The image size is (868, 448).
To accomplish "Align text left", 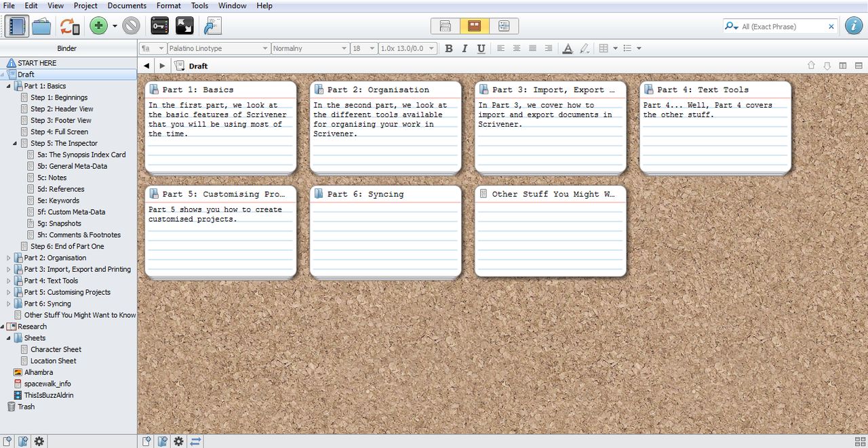I will (501, 48).
